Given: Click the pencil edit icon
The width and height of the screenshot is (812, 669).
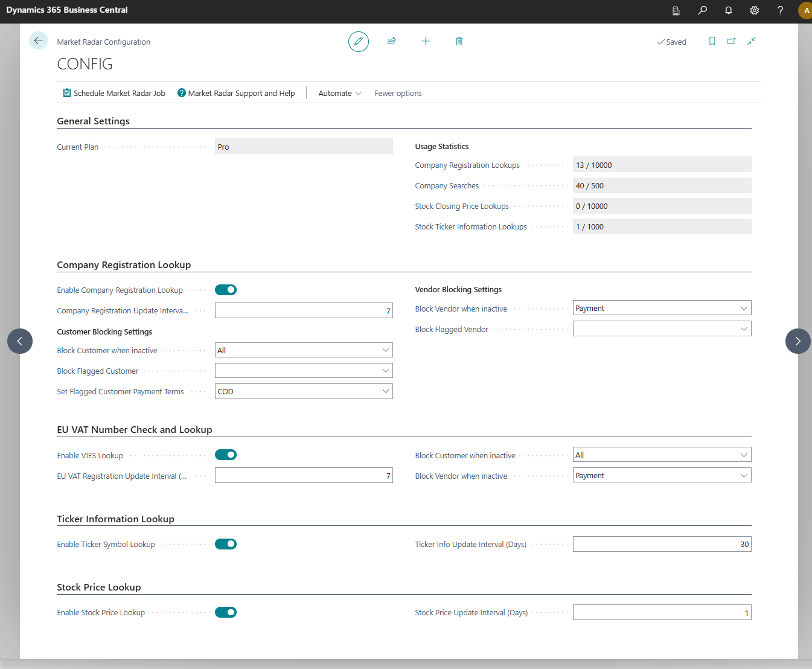Looking at the screenshot, I should coord(359,42).
